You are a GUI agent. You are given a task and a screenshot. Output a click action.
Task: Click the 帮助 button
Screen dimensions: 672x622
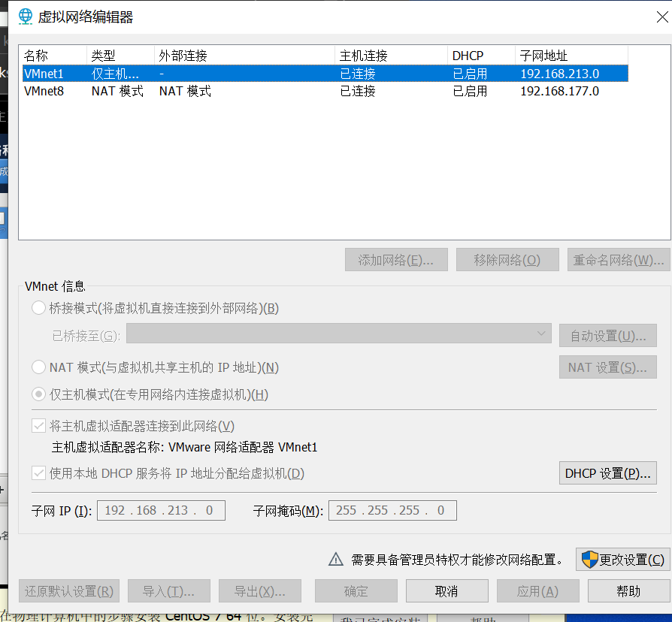[x=628, y=591]
